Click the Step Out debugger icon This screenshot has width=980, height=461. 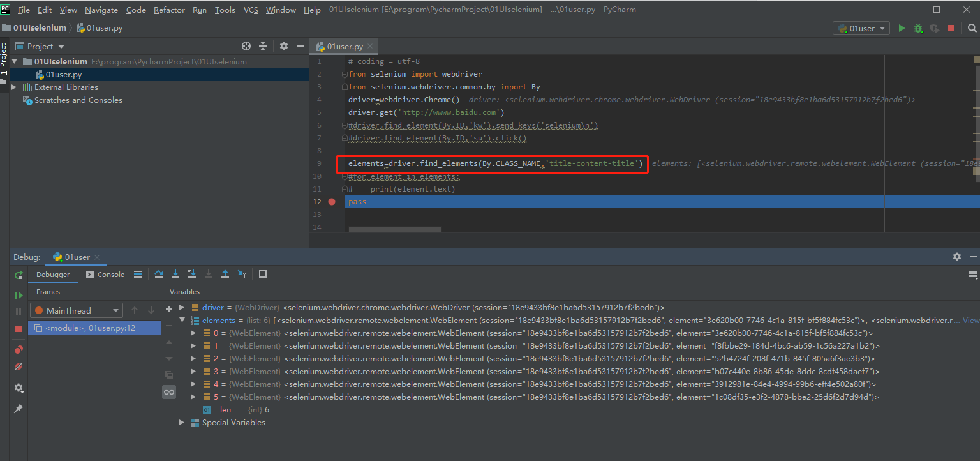click(x=225, y=274)
